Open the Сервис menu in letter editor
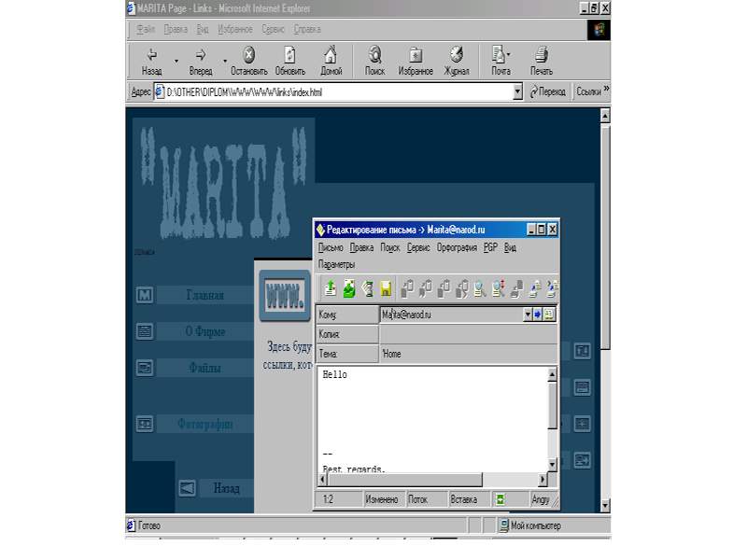This screenshot has width=747, height=560. tap(418, 248)
